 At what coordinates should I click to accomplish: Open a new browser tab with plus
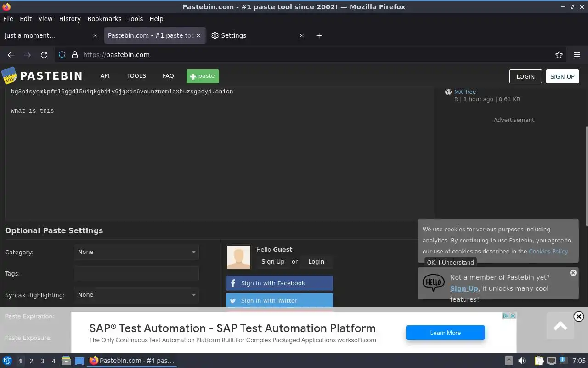pyautogui.click(x=319, y=35)
